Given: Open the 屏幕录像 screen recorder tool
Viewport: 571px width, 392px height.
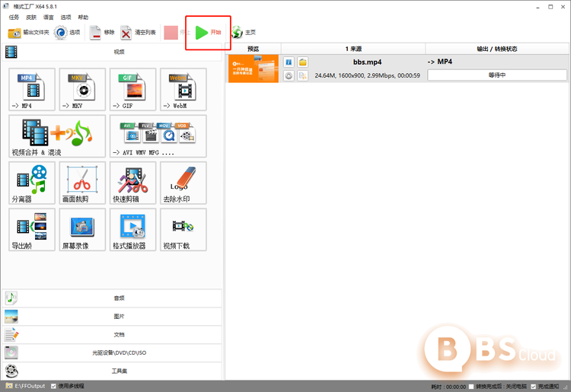Looking at the screenshot, I should (x=82, y=230).
